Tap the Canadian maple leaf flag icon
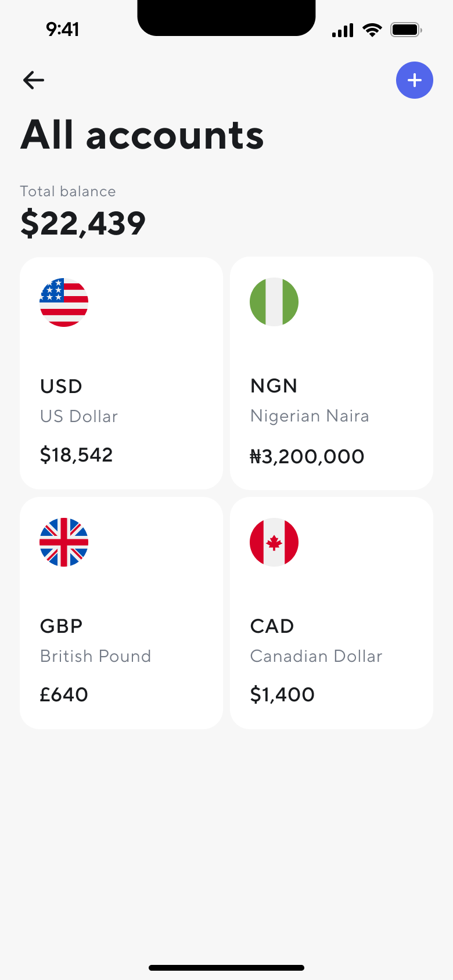 [x=274, y=542]
